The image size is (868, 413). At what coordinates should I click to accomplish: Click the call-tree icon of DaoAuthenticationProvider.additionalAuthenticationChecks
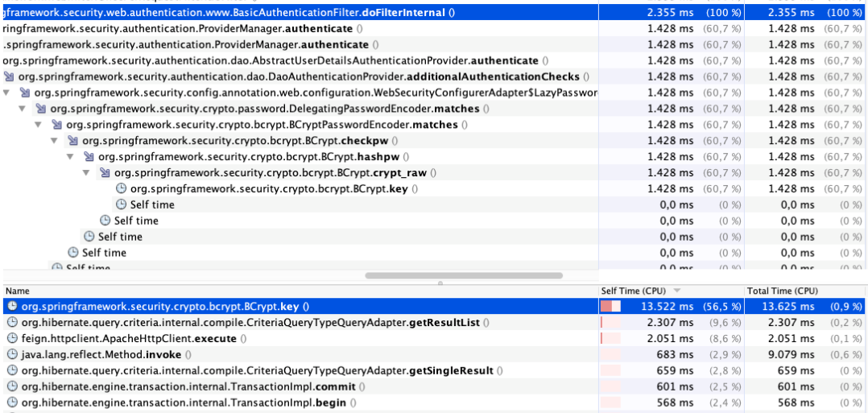(10, 76)
